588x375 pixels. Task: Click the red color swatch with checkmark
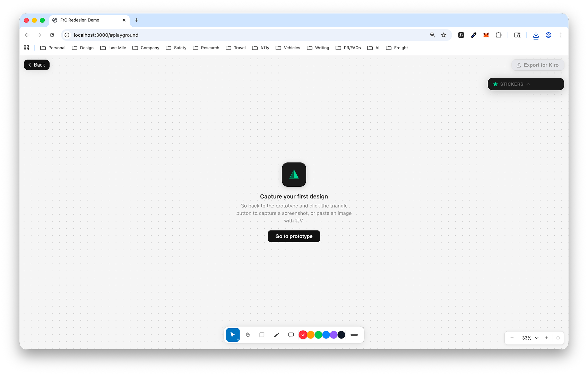point(303,334)
